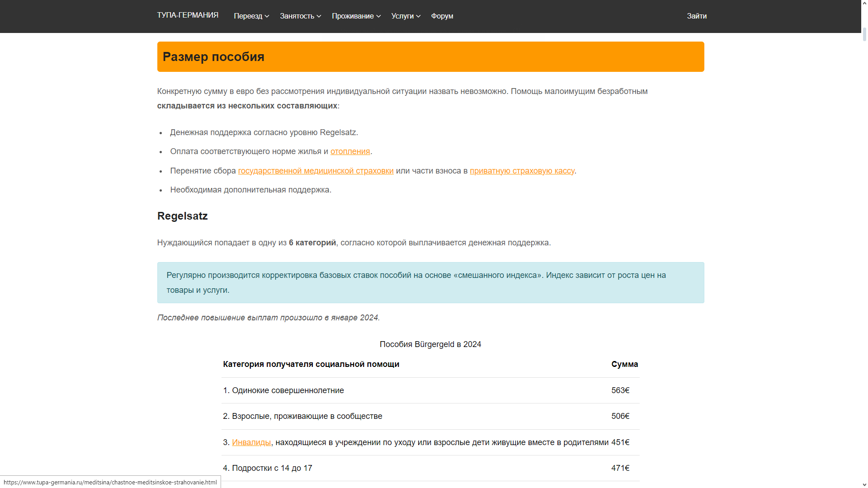Click the scrollbar up arrow
Viewport: 868px width, 488px height.
click(864, 4)
